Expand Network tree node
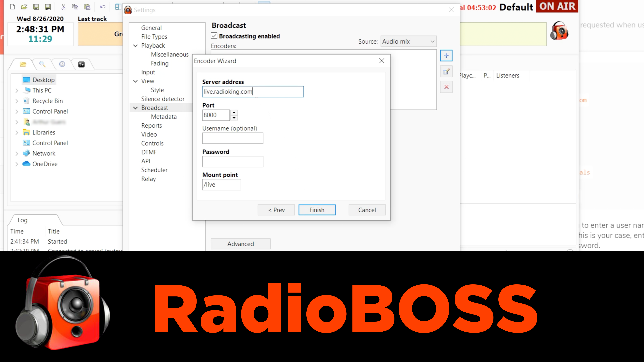Image resolution: width=644 pixels, height=362 pixels. [x=17, y=153]
